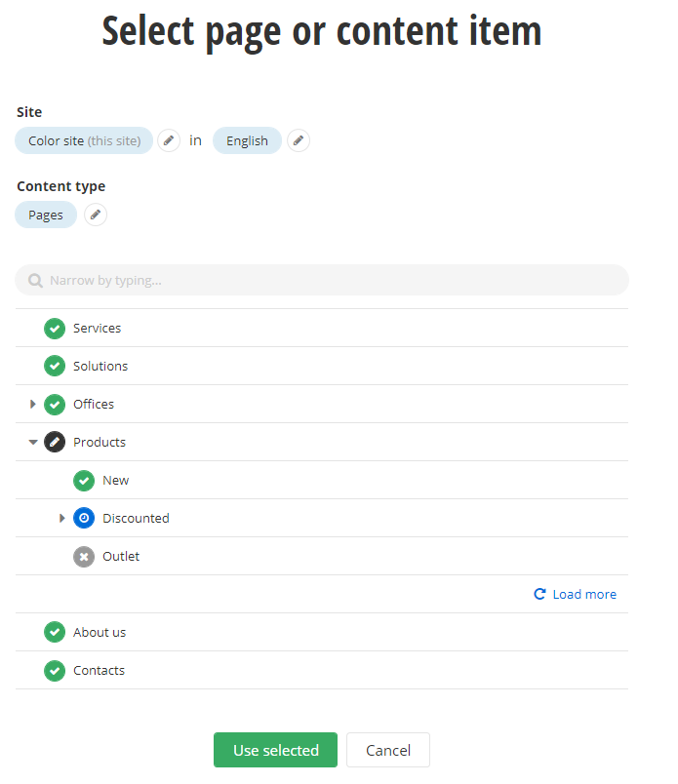Screen dimensions: 678x784
Task: Select the About us page
Action: coord(100,633)
